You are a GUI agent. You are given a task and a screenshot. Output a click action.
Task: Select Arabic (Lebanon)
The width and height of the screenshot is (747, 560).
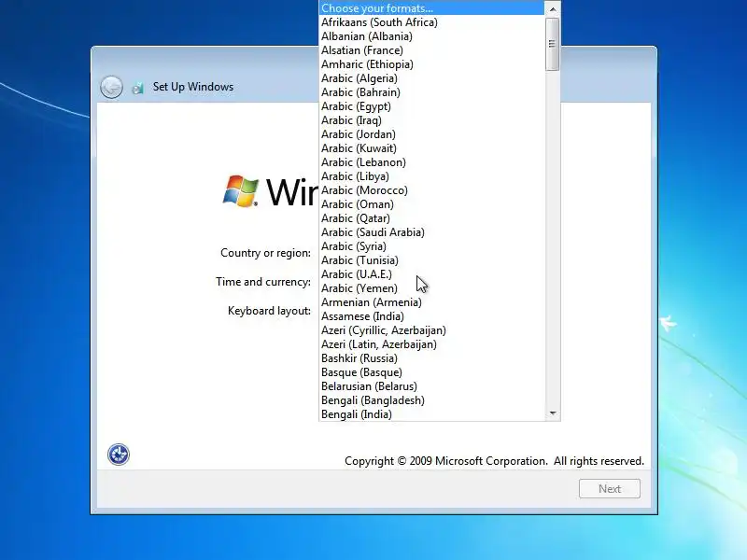431,162
